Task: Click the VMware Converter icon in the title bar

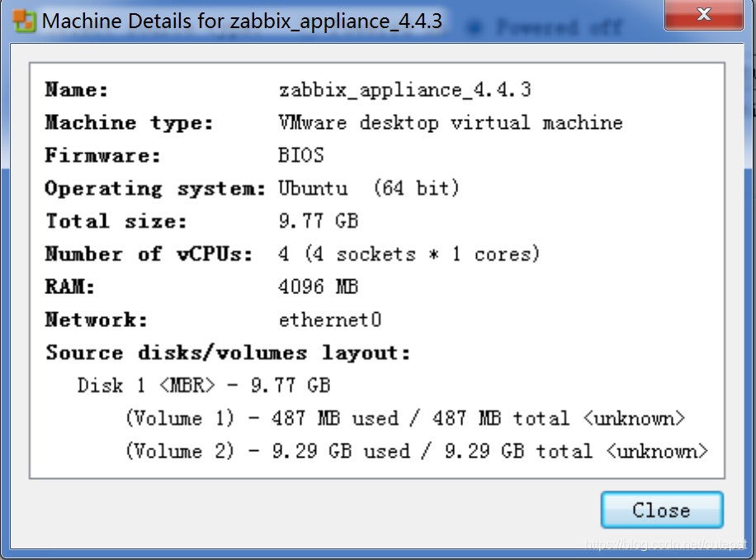Action: pos(24,21)
